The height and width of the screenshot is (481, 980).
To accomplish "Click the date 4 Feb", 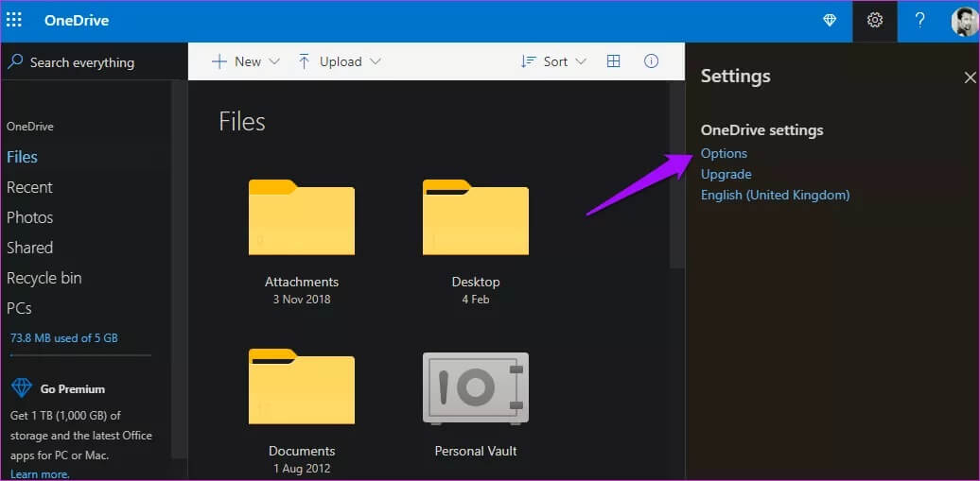I will coord(476,300).
